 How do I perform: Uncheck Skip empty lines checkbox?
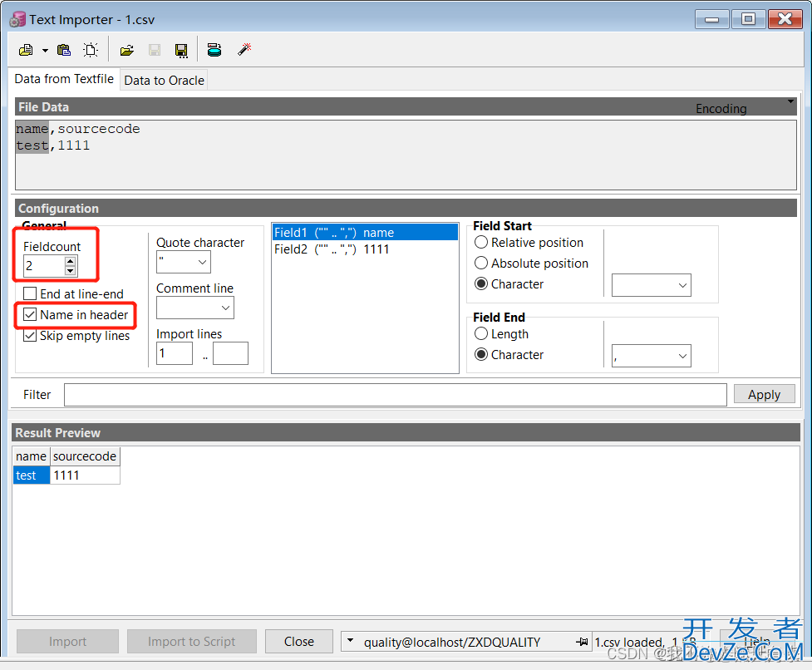click(30, 336)
